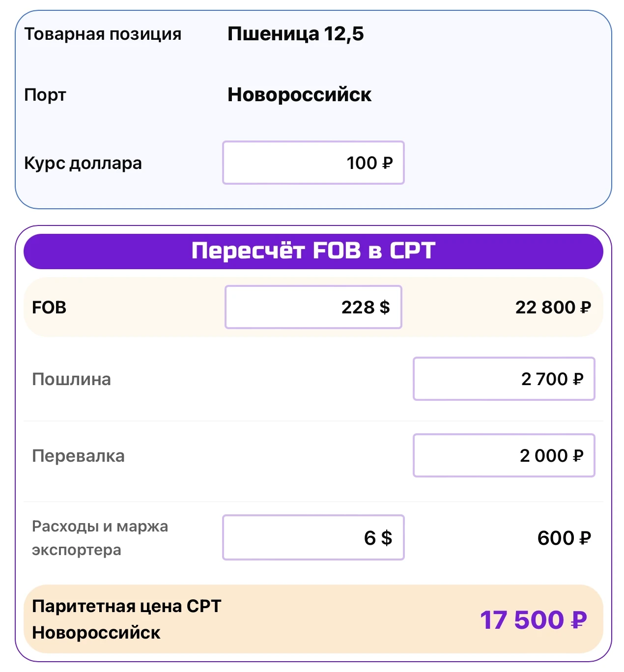624x672 pixels.
Task: Click the Порт label
Action: (x=45, y=94)
